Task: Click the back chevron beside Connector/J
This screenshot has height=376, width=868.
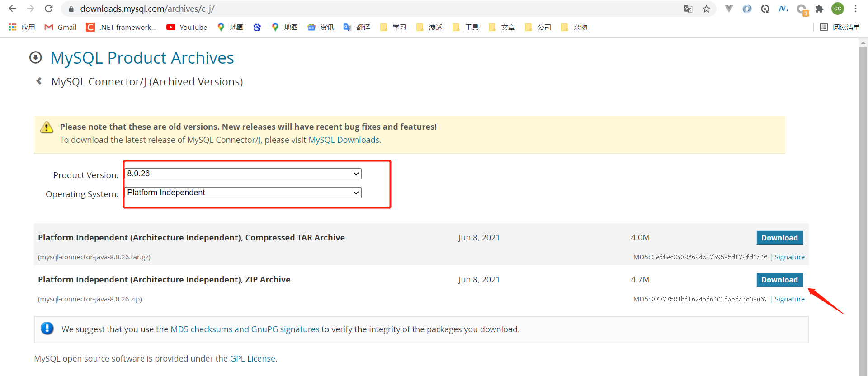Action: pos(39,81)
